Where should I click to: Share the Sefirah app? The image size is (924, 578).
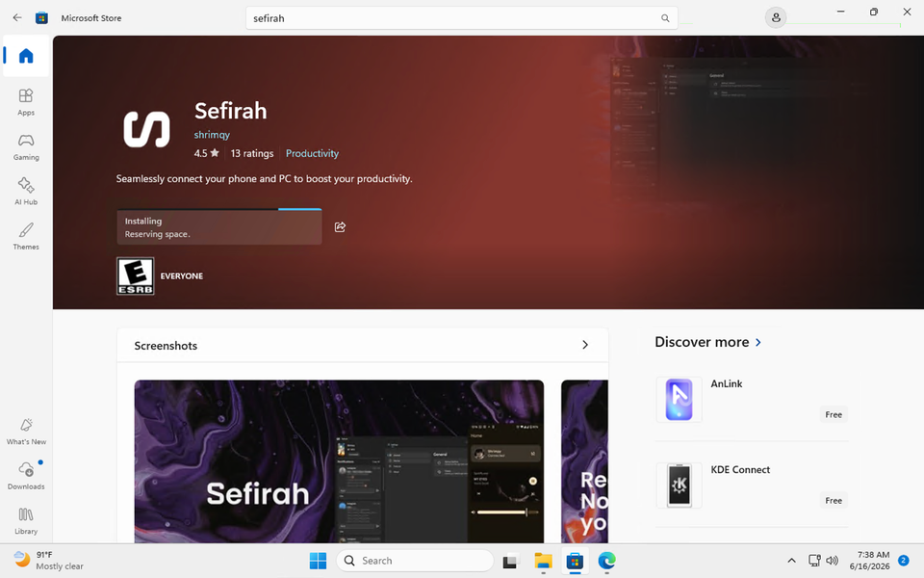(x=340, y=227)
